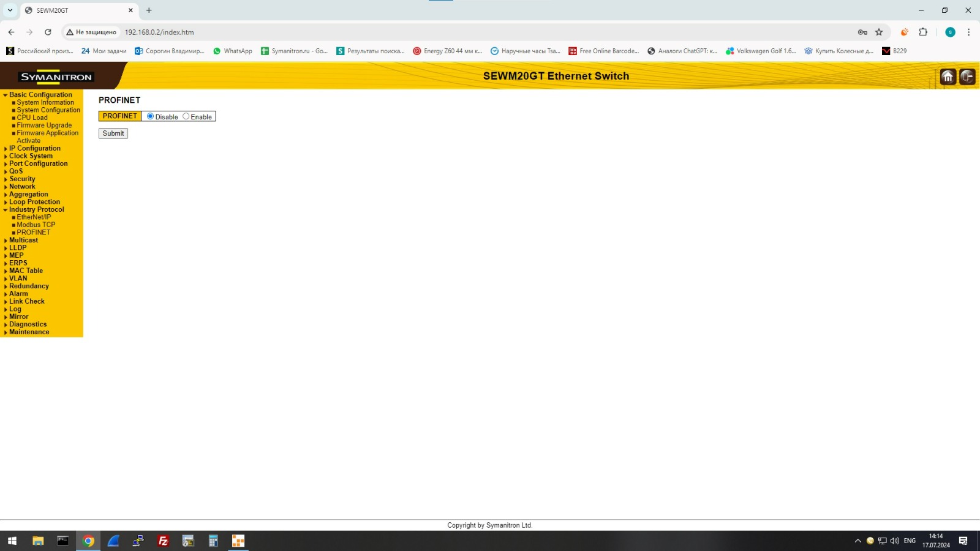Expand the Security menu section
Viewport: 980px width, 551px height.
(22, 179)
